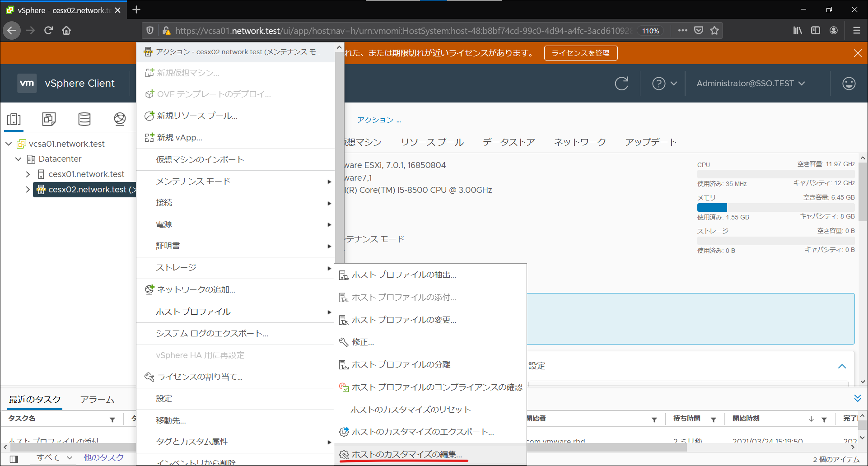The width and height of the screenshot is (868, 466).
Task: Select ライセンスの割り当て menu item
Action: click(x=235, y=377)
